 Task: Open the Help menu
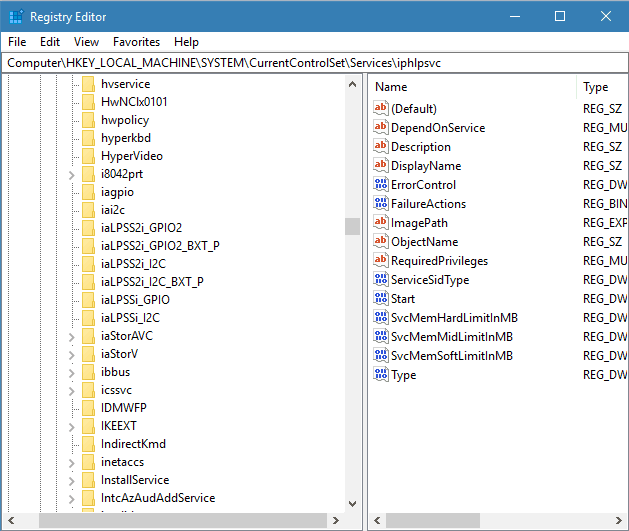pyautogui.click(x=186, y=42)
